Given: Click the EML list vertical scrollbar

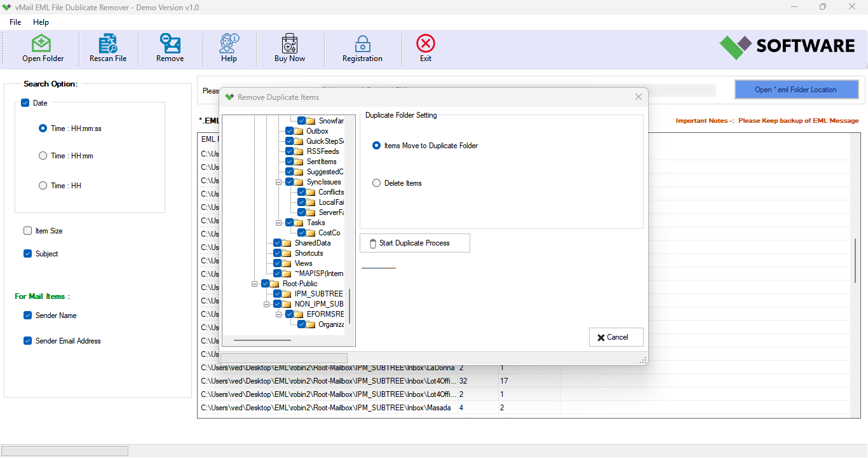Looking at the screenshot, I should pyautogui.click(x=855, y=261).
